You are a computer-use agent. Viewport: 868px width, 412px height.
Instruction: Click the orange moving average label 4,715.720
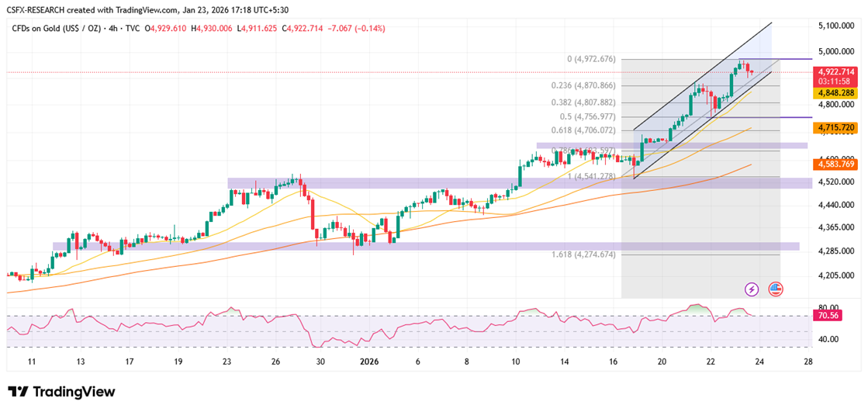(x=836, y=128)
